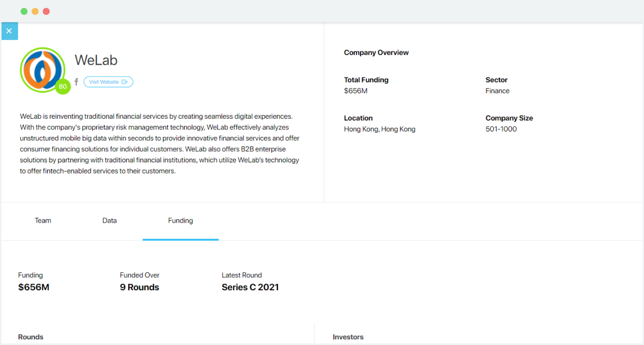Image resolution: width=644 pixels, height=345 pixels.
Task: Click the green window control dot
Action: click(24, 11)
